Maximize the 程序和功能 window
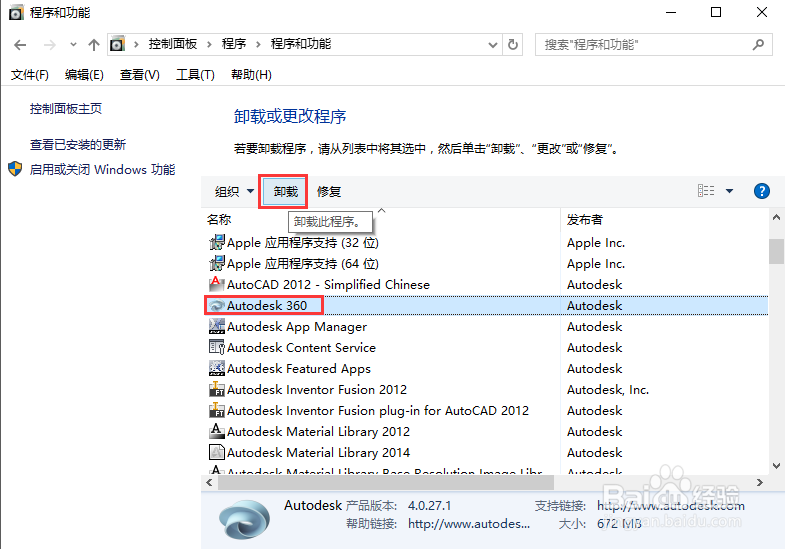Viewport: 785px width, 549px height. coord(716,12)
